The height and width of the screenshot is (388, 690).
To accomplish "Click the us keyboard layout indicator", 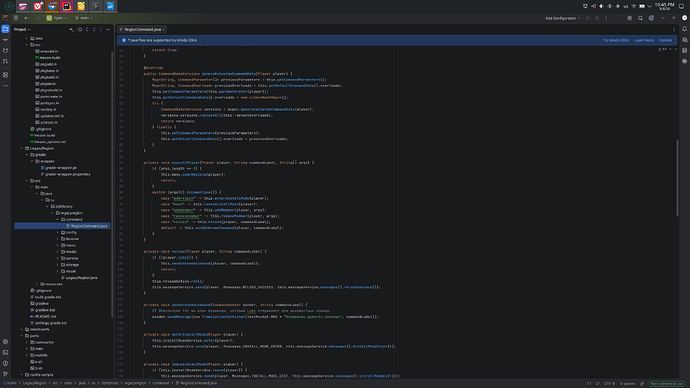I will 626,6.
